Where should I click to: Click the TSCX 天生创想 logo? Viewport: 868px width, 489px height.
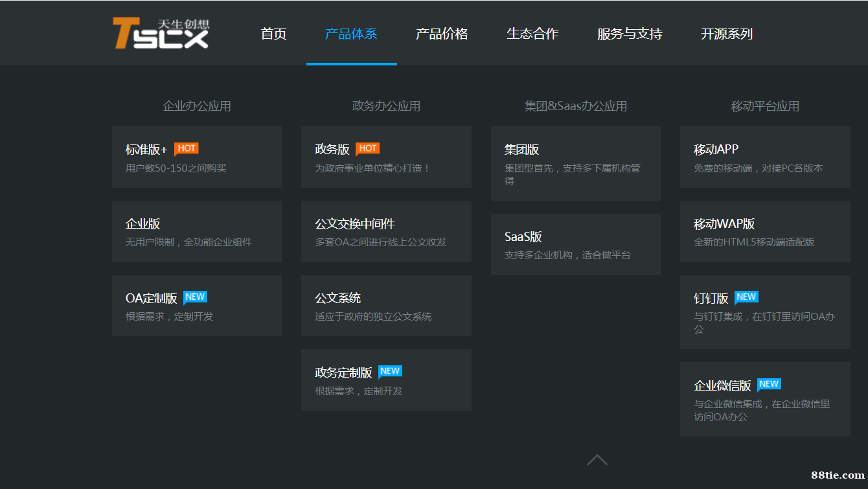coord(161,33)
